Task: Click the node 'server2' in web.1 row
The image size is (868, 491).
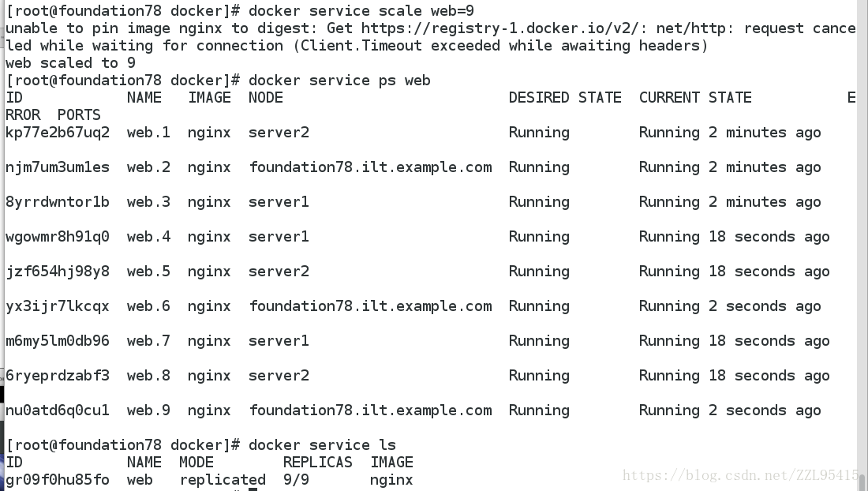Action: tap(279, 133)
